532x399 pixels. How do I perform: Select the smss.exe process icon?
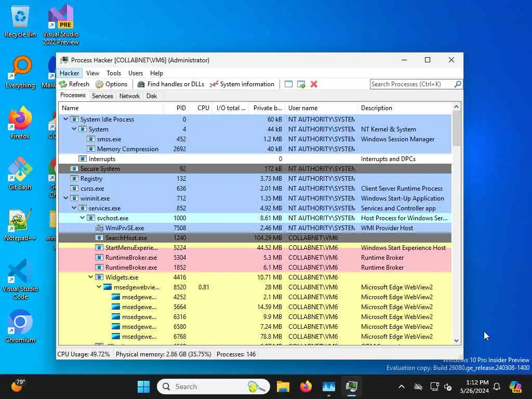[x=90, y=139]
